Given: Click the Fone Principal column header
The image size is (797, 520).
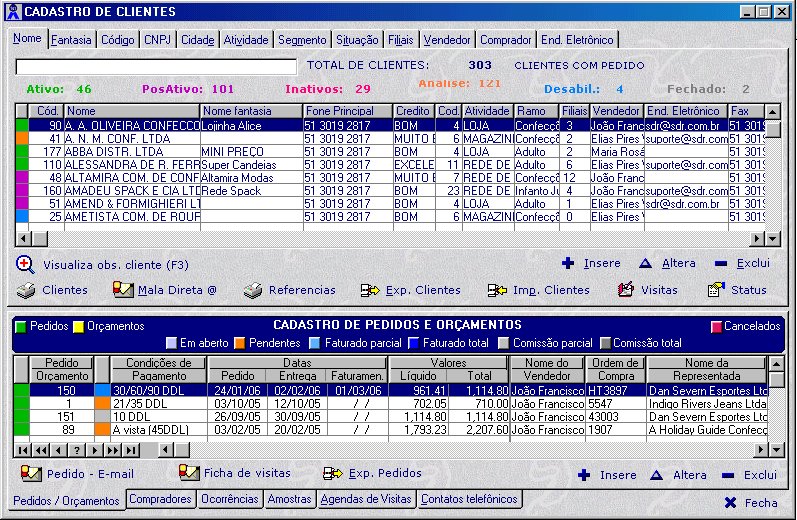Looking at the screenshot, I should coord(348,111).
